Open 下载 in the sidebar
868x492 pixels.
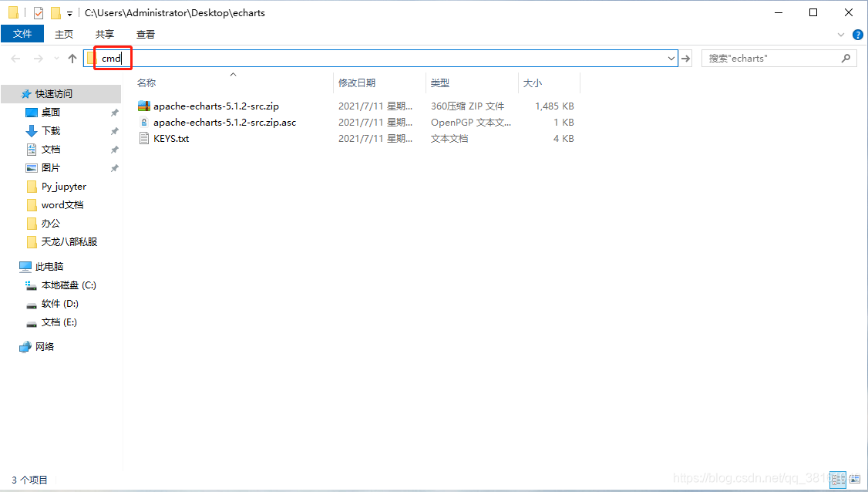point(50,131)
